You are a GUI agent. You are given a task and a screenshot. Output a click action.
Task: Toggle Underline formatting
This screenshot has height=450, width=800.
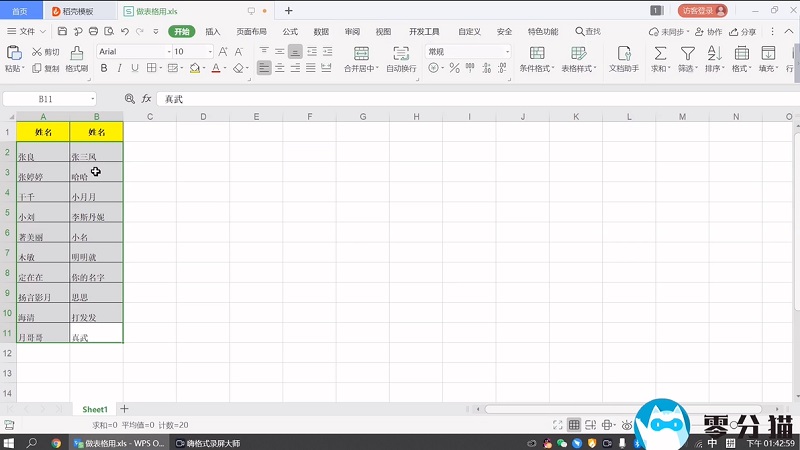(135, 69)
